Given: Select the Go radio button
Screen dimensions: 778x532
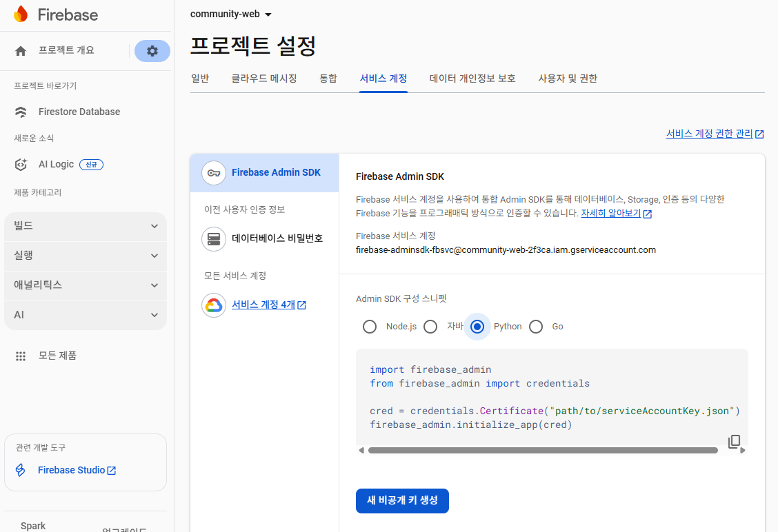Looking at the screenshot, I should click(x=536, y=327).
